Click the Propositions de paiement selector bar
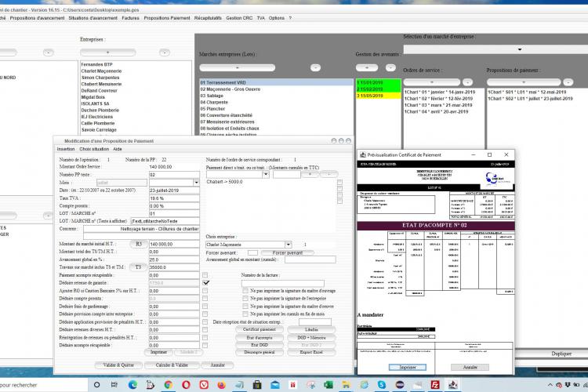 [x=524, y=82]
